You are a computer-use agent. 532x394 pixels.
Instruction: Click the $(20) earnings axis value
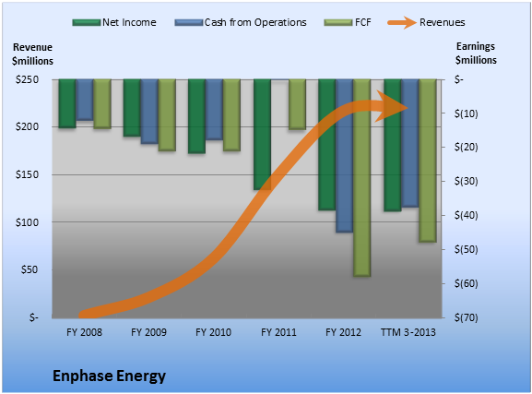point(467,147)
